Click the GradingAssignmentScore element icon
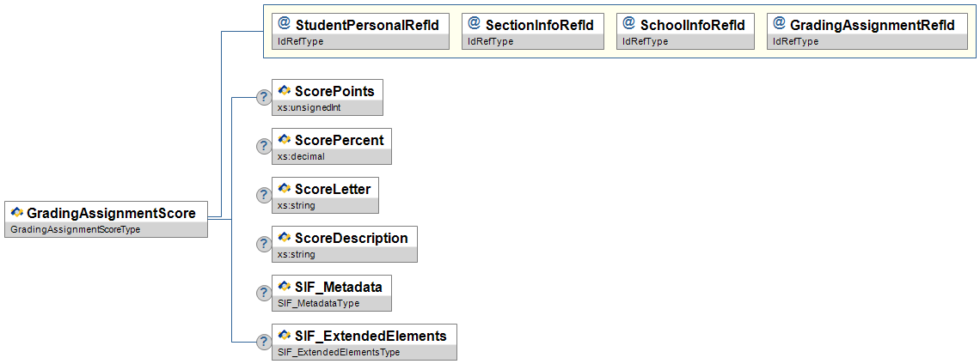This screenshot has height=364, width=980. (x=16, y=212)
